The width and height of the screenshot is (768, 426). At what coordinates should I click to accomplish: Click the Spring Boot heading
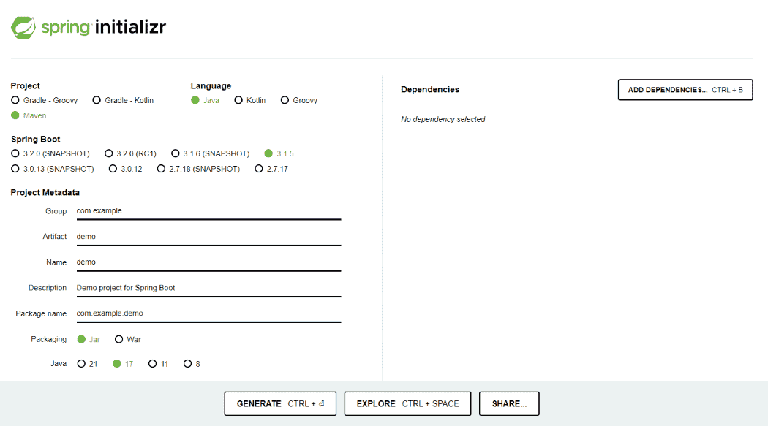click(x=36, y=139)
